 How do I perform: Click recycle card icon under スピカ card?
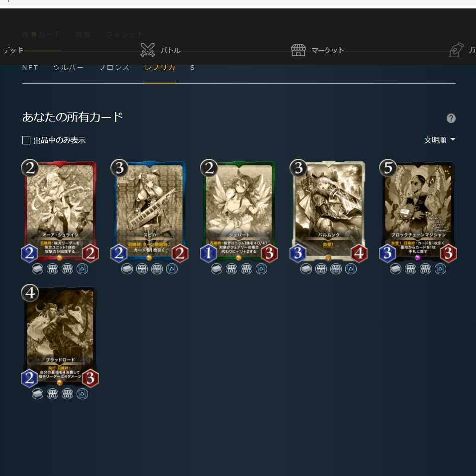point(172,269)
